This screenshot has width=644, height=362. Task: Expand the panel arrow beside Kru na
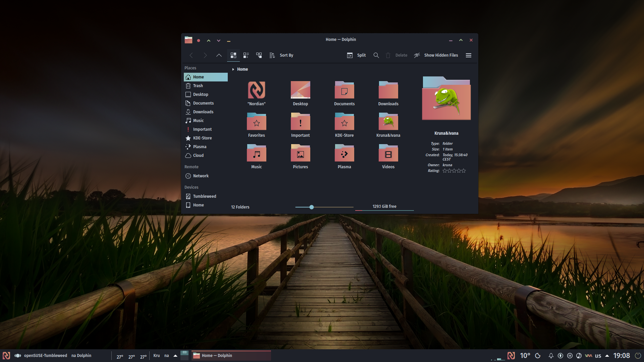click(175, 356)
